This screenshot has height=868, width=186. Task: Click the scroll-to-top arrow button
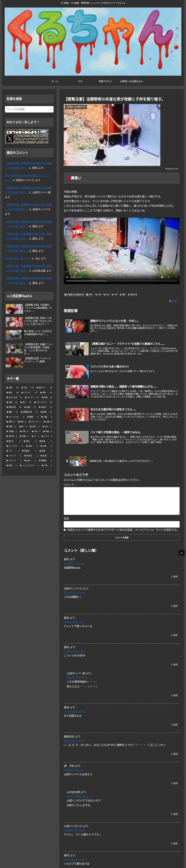(x=182, y=553)
